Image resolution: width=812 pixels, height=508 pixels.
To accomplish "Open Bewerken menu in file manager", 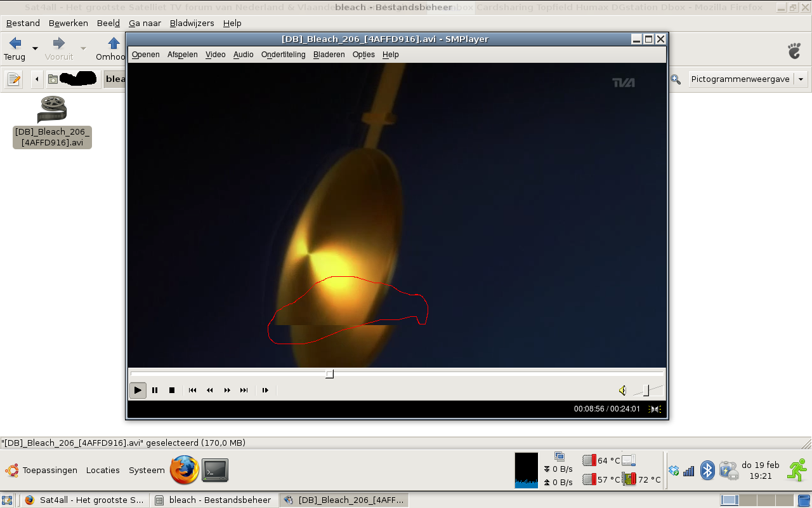I will pos(69,23).
